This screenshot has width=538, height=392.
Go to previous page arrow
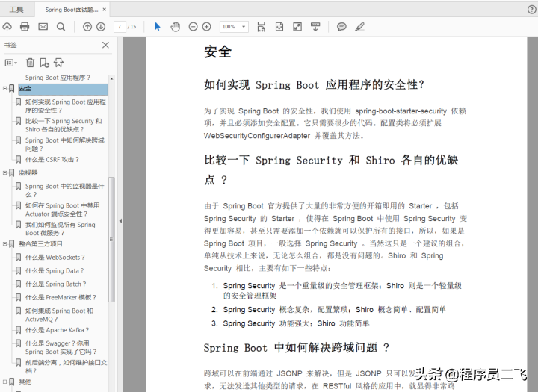(87, 27)
